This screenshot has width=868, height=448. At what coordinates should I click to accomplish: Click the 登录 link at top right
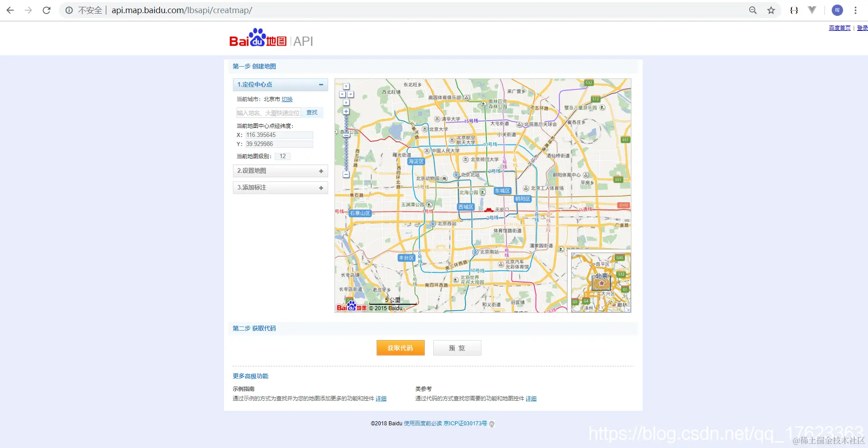863,28
